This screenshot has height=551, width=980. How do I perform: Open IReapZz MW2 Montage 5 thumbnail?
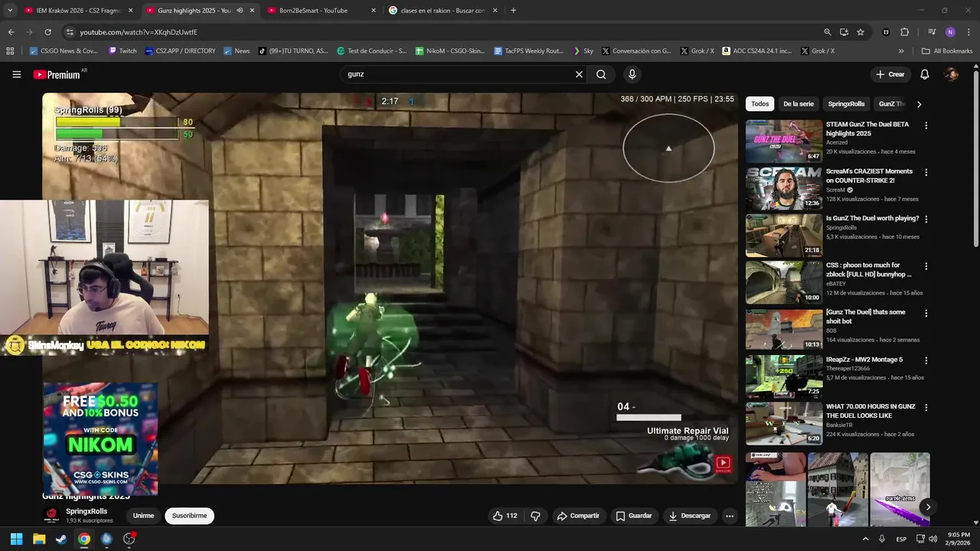coord(784,377)
